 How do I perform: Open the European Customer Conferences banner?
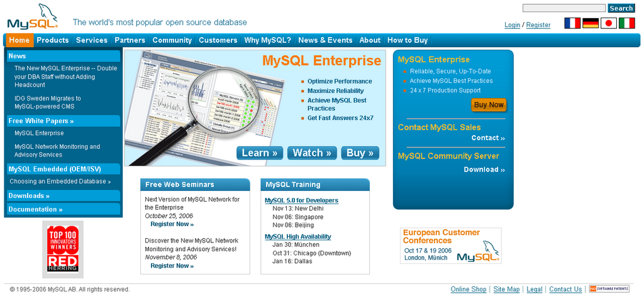click(x=450, y=245)
